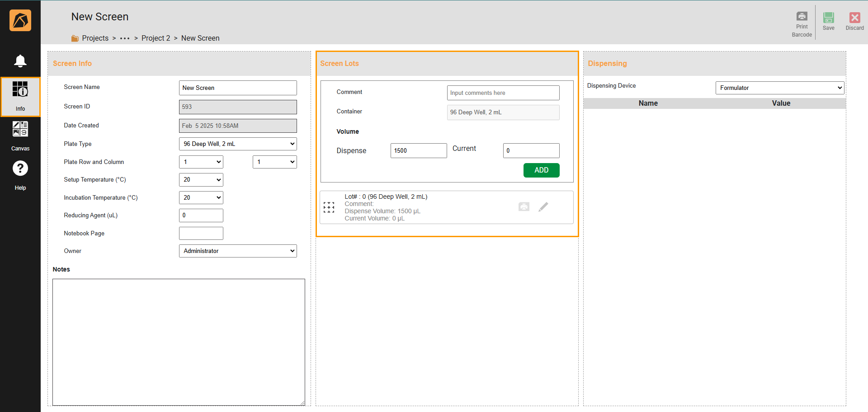Edit Lot# 0 using the pencil icon
This screenshot has height=412, width=868.
pos(543,206)
